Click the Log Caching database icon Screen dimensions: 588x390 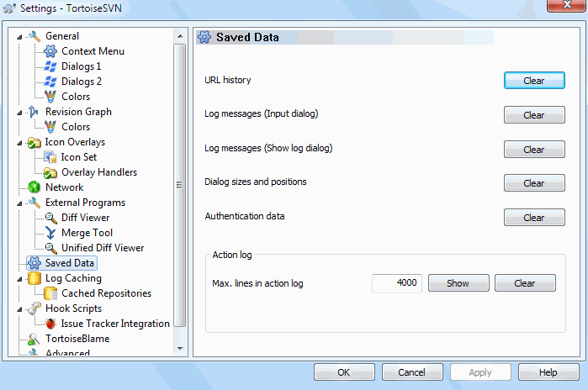click(34, 278)
